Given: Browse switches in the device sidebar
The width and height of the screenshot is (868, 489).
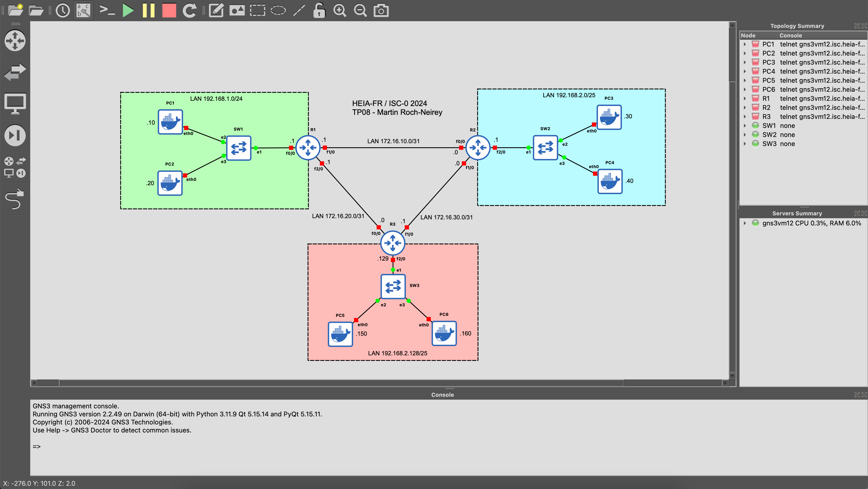Looking at the screenshot, I should [15, 72].
